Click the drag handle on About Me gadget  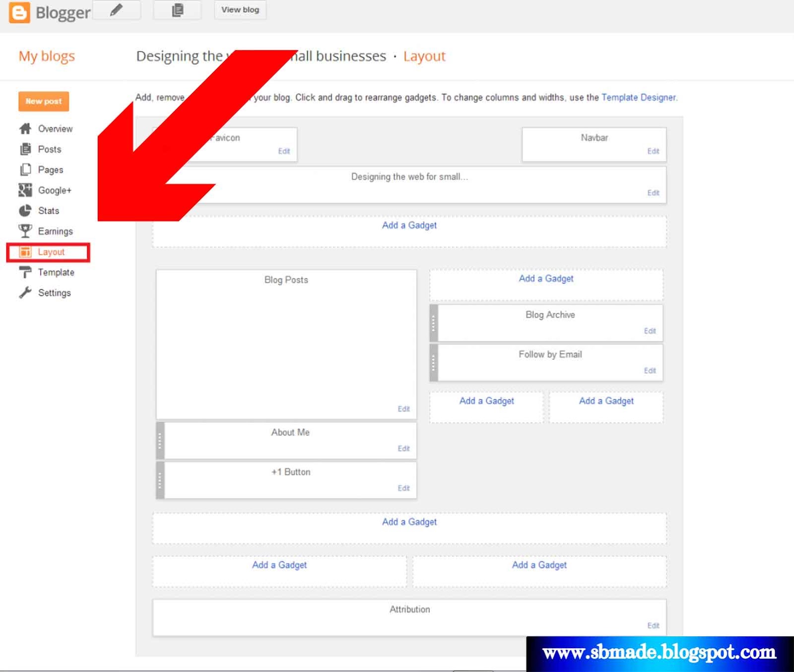click(x=160, y=440)
